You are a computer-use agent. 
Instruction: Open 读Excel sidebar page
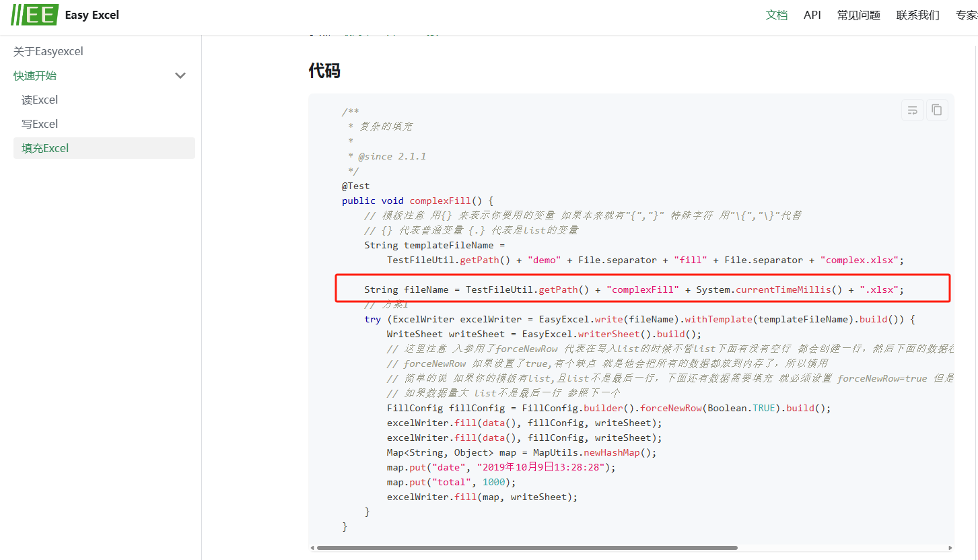[x=40, y=100]
